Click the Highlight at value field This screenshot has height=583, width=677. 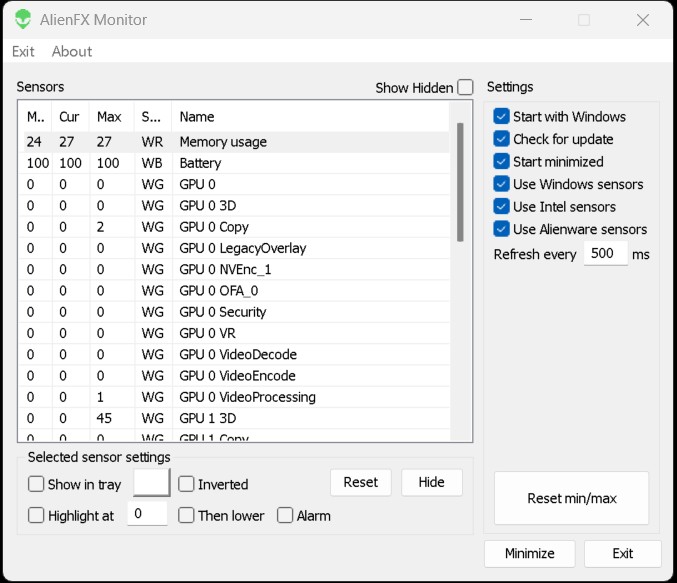pyautogui.click(x=147, y=514)
